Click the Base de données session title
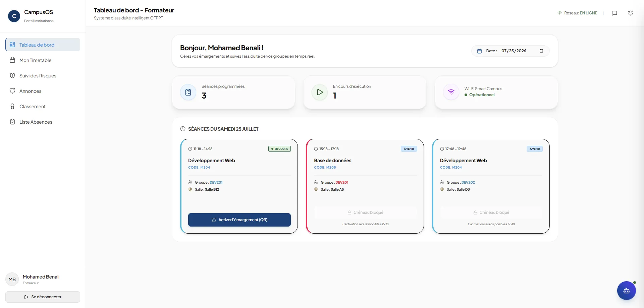 (x=333, y=161)
